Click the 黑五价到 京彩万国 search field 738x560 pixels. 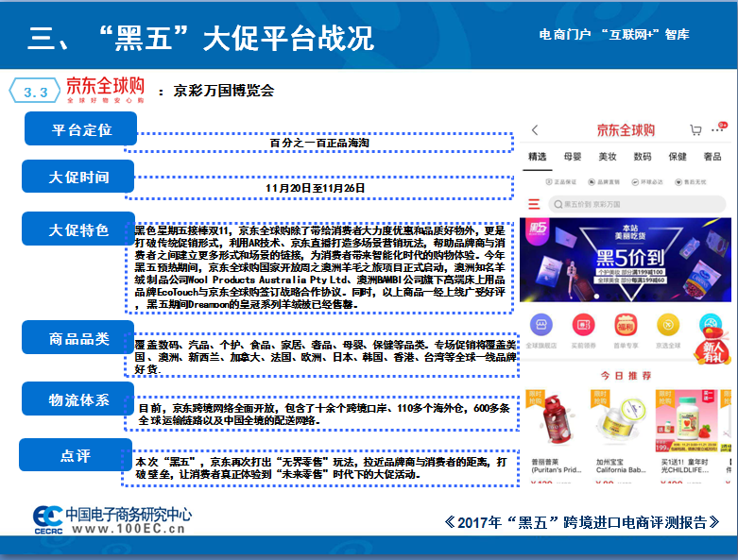click(x=637, y=204)
